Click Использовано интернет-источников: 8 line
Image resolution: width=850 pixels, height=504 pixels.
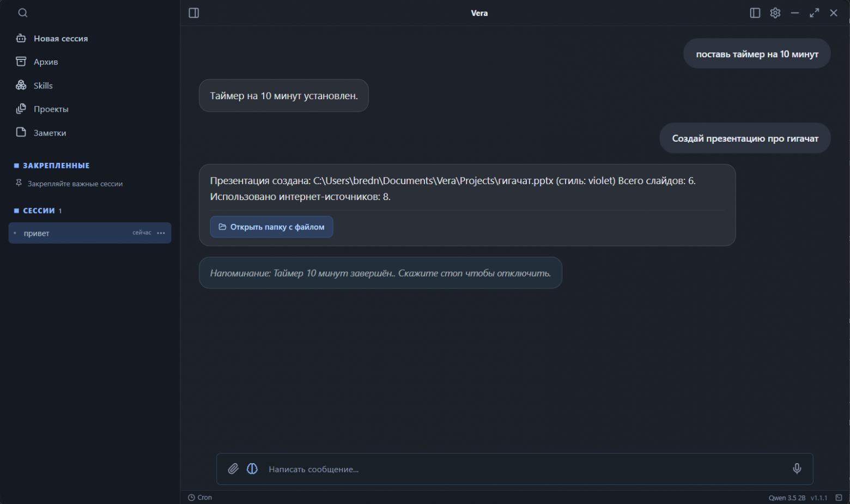(x=300, y=197)
